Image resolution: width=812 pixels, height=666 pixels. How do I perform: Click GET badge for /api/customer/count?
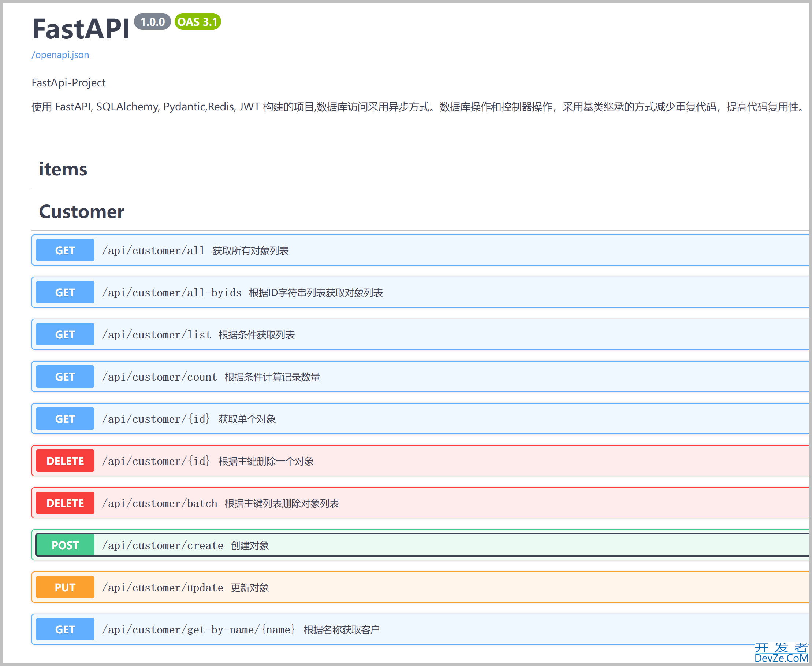[x=65, y=377]
